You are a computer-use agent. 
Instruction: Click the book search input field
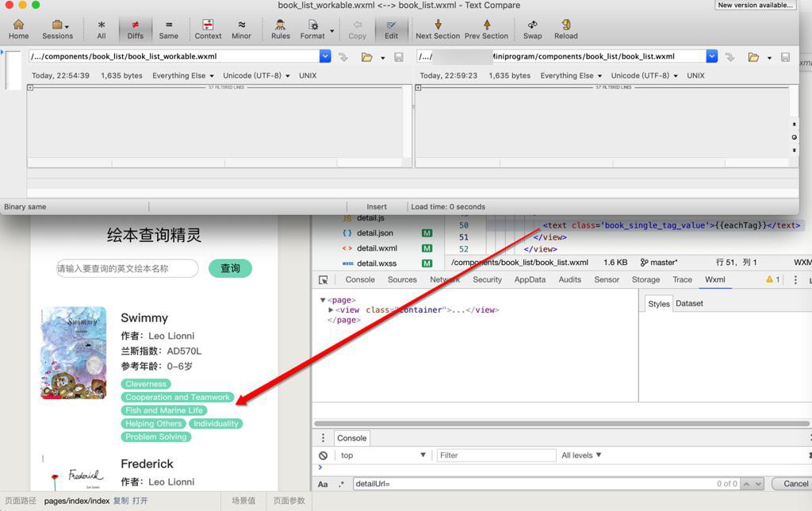click(128, 268)
